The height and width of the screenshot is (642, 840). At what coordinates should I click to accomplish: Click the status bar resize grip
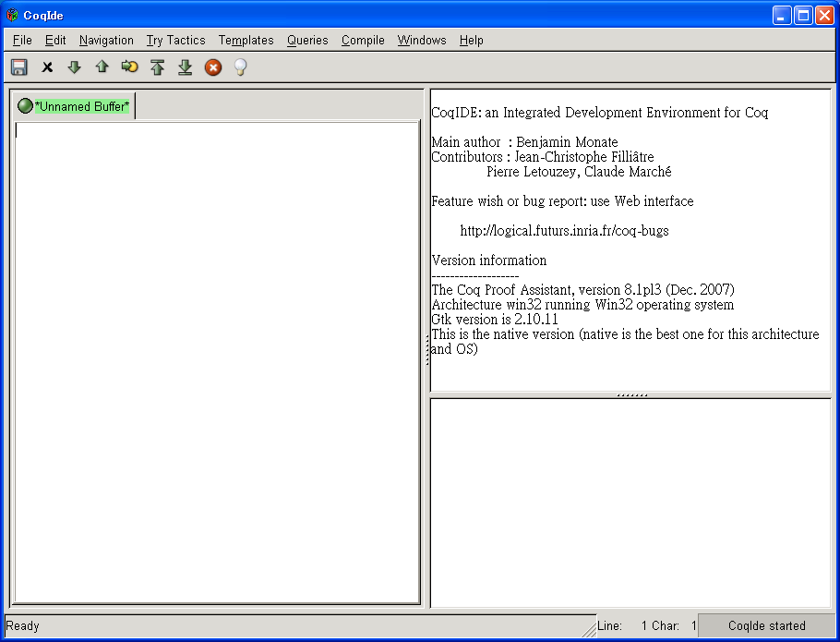[x=589, y=630]
